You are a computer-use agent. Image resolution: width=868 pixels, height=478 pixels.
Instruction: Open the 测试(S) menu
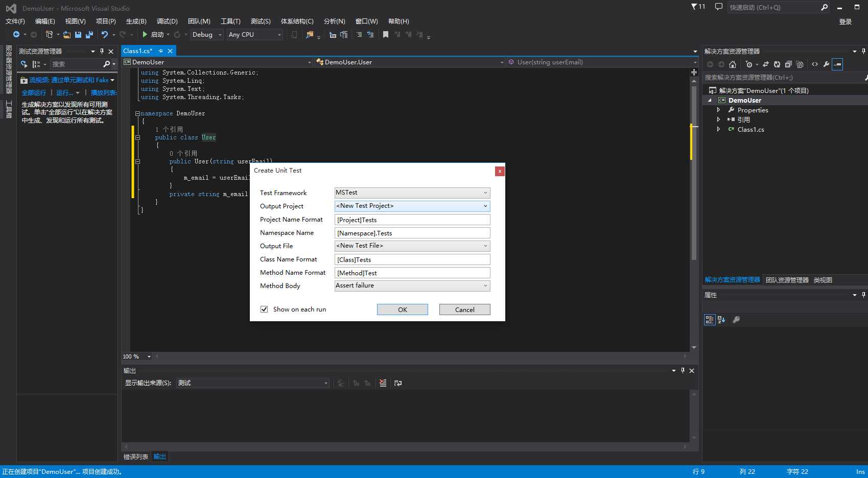coord(261,21)
